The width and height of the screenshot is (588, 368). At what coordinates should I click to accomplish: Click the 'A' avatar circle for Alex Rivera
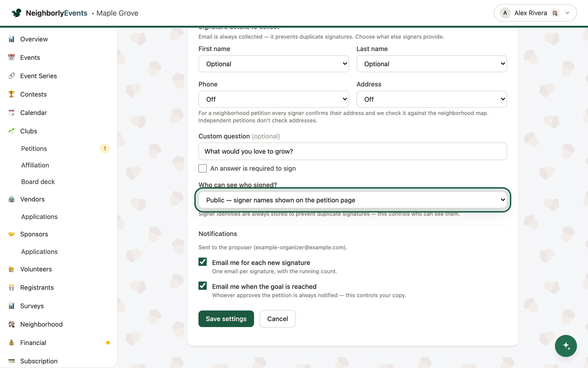(505, 13)
